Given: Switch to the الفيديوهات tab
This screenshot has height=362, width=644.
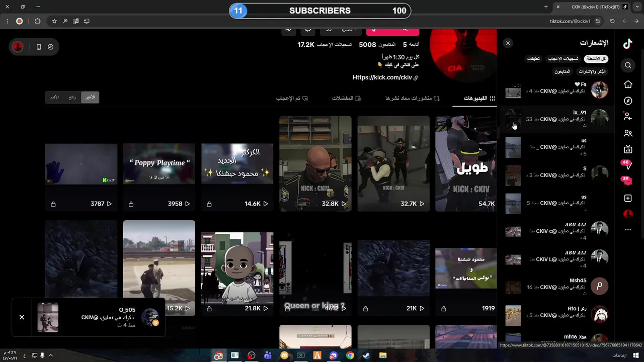Looking at the screenshot, I should click(x=479, y=98).
